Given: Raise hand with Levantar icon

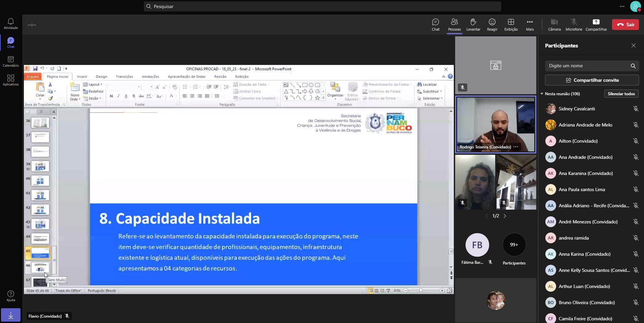Looking at the screenshot, I should click(473, 25).
